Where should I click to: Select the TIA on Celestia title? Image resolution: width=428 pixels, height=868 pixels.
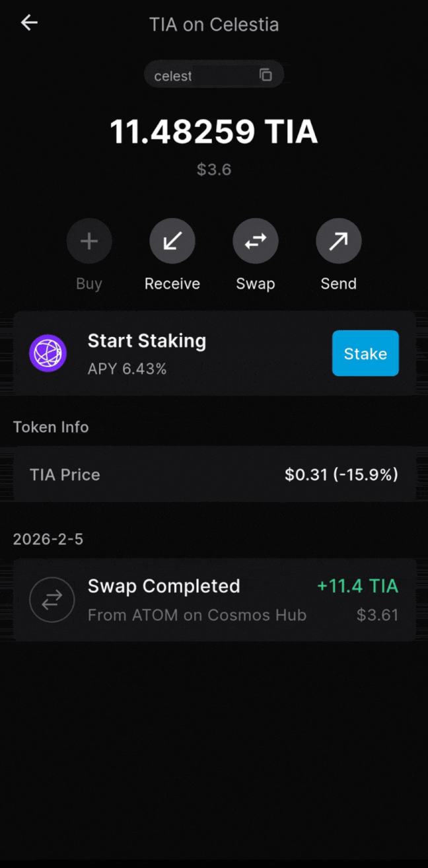(x=214, y=24)
